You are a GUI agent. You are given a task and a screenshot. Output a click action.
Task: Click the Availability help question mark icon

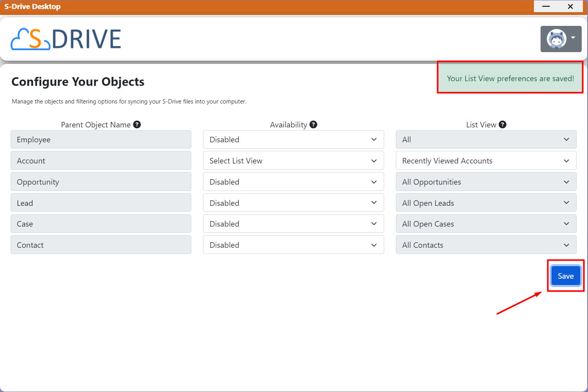(x=313, y=125)
